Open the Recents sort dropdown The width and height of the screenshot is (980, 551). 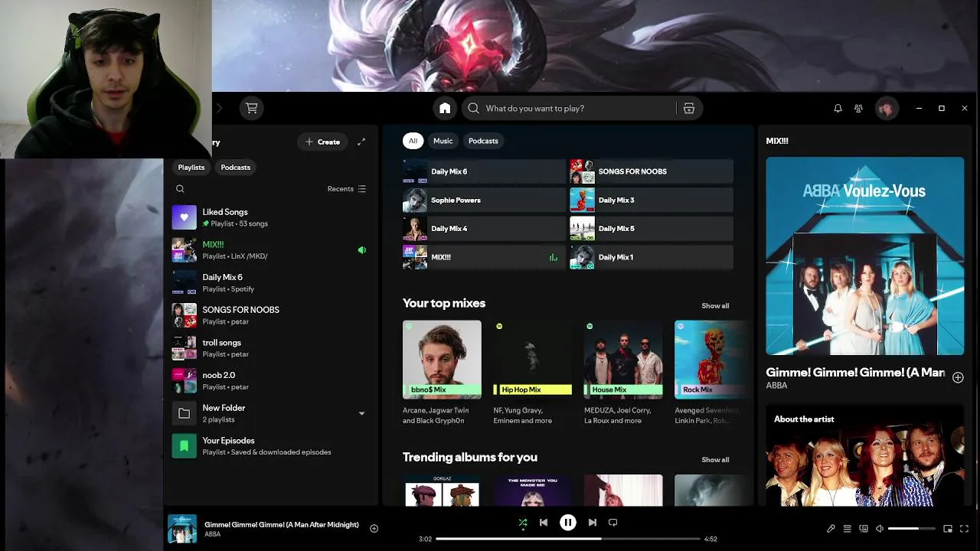pyautogui.click(x=347, y=189)
